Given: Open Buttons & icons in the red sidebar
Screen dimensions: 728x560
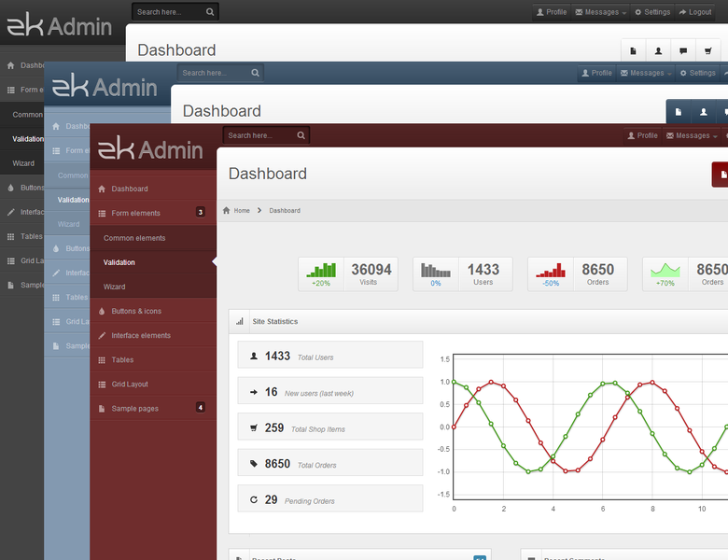Looking at the screenshot, I should tap(136, 311).
